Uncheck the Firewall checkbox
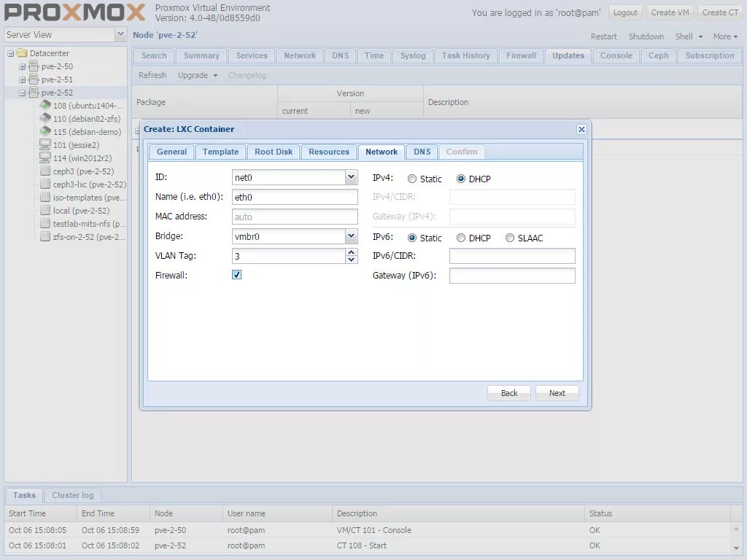 point(236,275)
